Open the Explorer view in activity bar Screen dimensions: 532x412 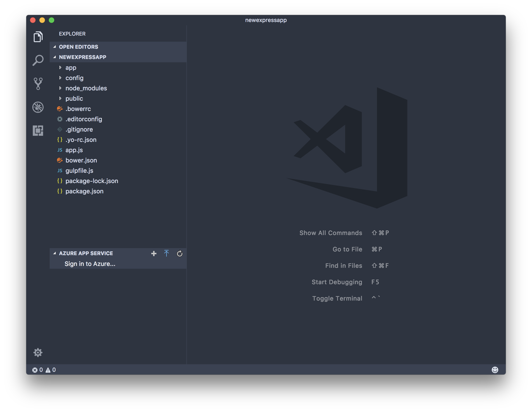click(38, 37)
